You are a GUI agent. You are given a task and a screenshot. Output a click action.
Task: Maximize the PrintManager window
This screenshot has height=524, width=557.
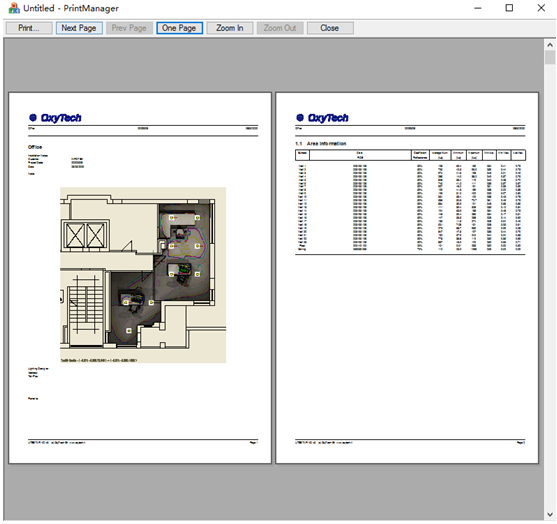509,8
